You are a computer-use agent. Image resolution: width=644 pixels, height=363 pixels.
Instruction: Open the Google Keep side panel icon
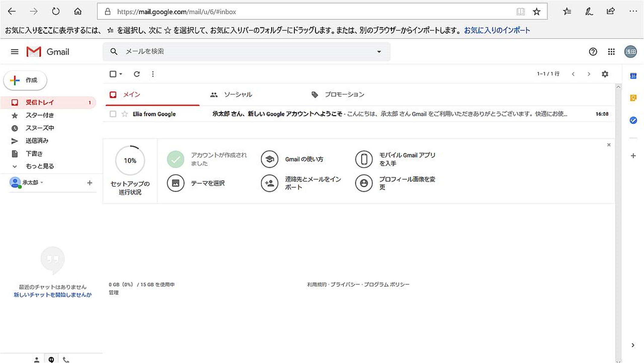633,98
